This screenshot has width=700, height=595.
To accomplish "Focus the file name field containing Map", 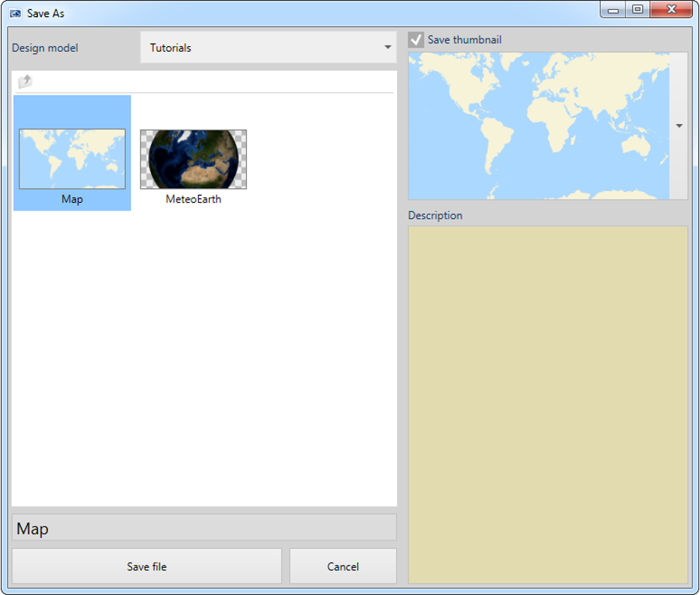I will pyautogui.click(x=204, y=528).
